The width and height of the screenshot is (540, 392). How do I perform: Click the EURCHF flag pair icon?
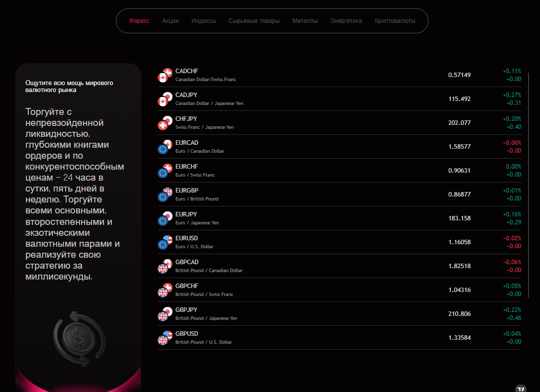click(165, 171)
